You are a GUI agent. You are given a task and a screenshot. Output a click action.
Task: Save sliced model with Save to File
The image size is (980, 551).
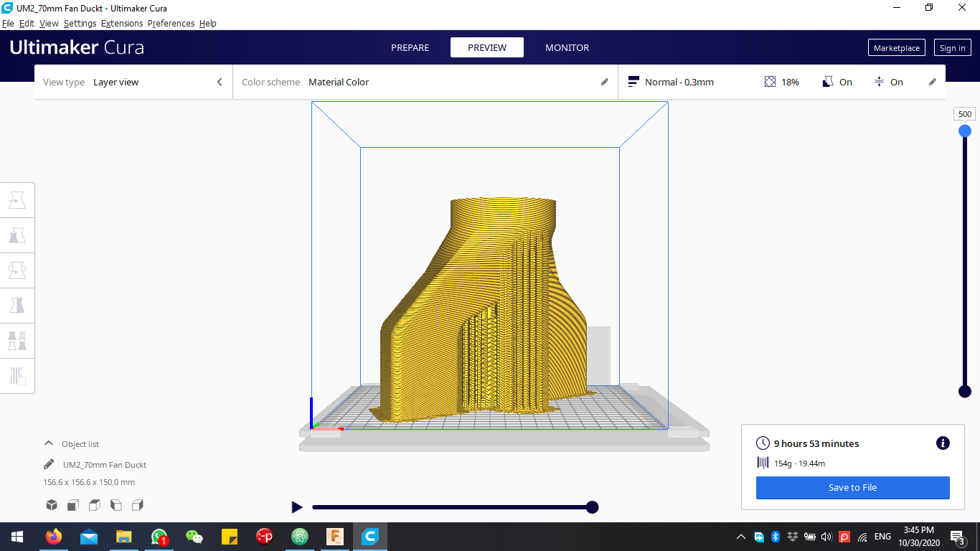pyautogui.click(x=852, y=487)
